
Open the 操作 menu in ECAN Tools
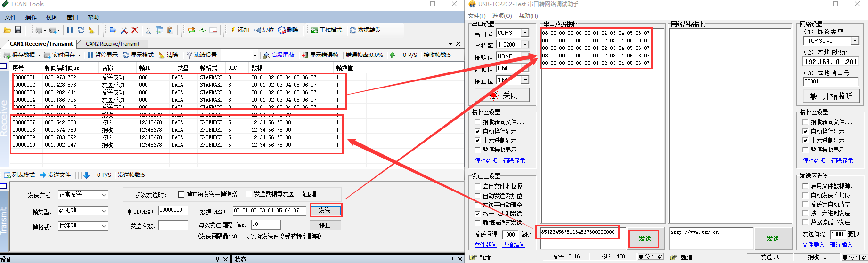[x=31, y=17]
